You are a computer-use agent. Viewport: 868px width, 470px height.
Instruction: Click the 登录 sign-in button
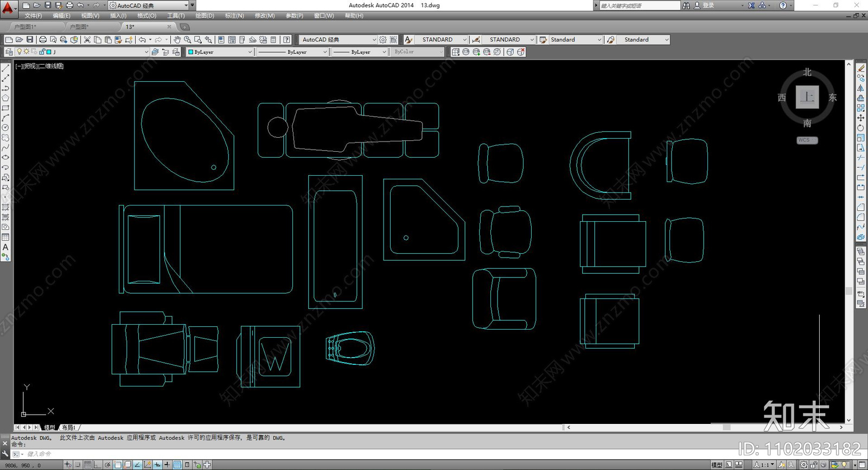(x=708, y=5)
